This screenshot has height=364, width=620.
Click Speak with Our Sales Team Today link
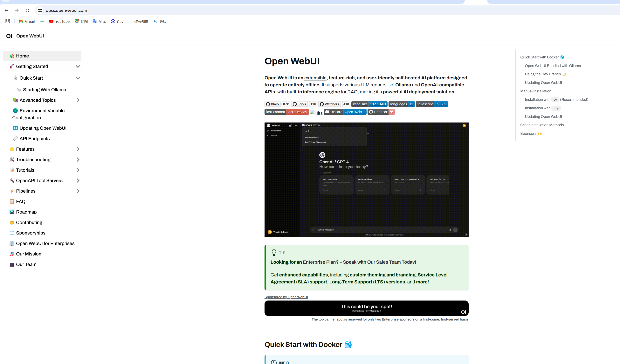[379, 262]
